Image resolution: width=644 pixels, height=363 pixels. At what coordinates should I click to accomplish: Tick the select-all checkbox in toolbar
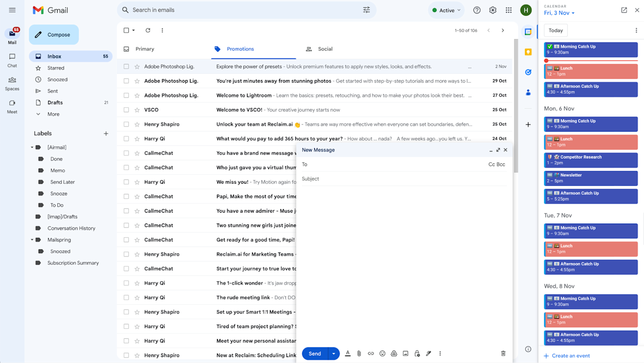click(x=126, y=30)
